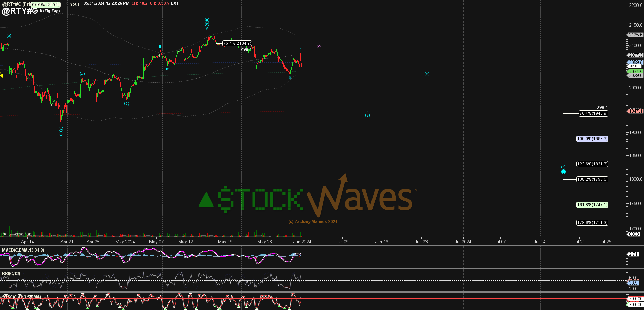The height and width of the screenshot is (310, 644).
Task: Click the red 1947.1 price axis tag
Action: pos(635,111)
